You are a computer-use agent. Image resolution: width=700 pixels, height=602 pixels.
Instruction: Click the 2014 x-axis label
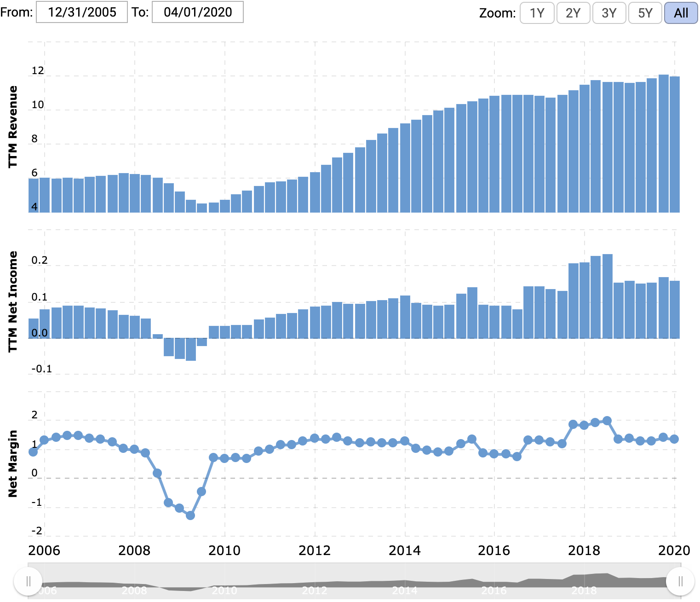coord(405,550)
